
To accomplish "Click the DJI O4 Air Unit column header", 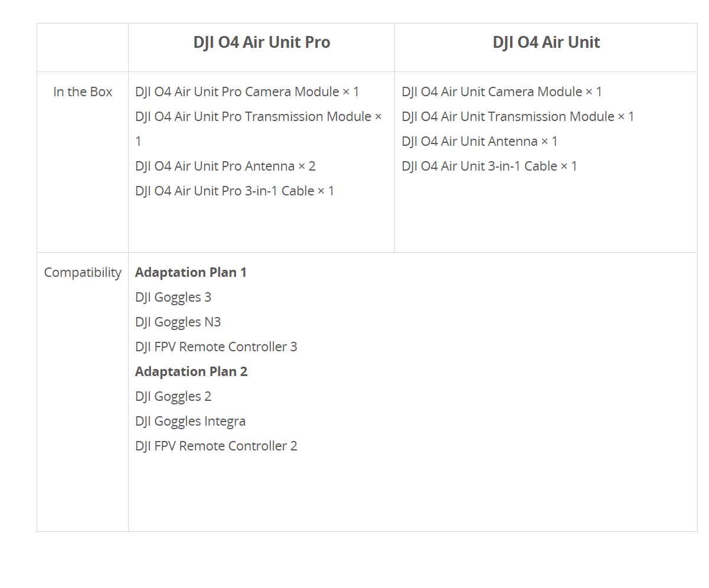I will click(546, 43).
